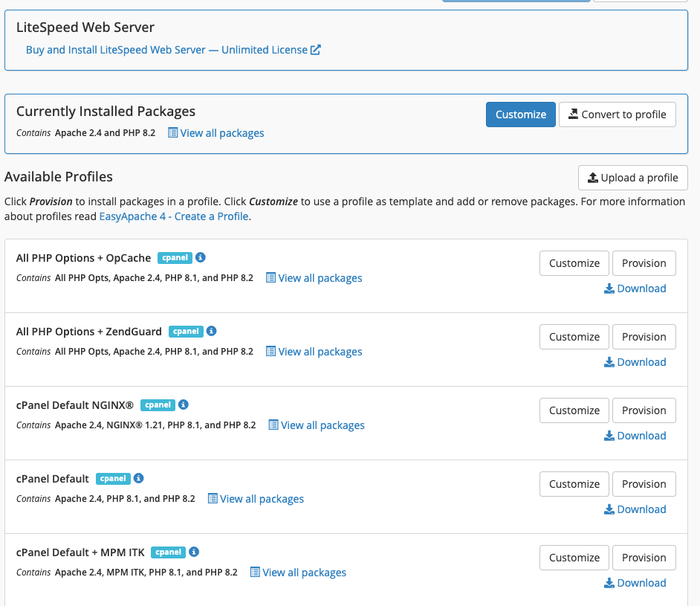Image resolution: width=700 pixels, height=606 pixels.
Task: Click info icon beside All PHP Options + OpCache
Action: [201, 257]
